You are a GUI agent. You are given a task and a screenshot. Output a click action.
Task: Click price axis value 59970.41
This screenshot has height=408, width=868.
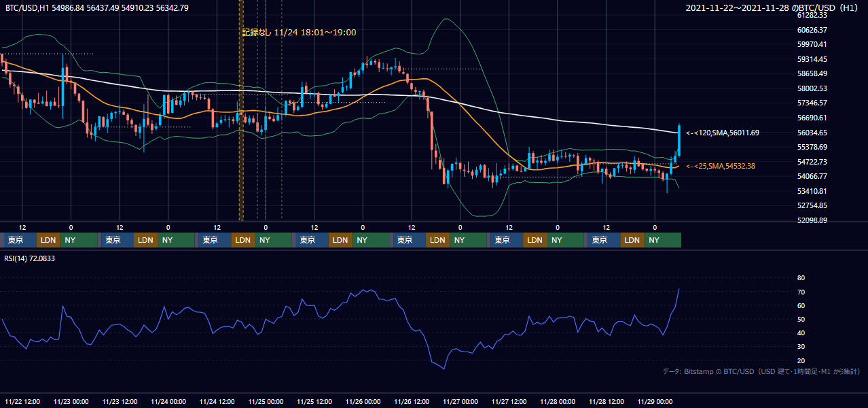(x=812, y=44)
